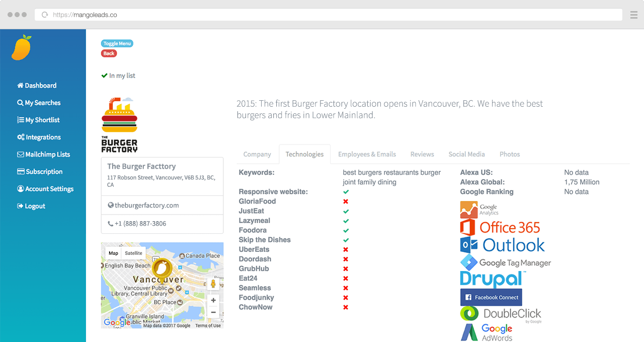Screen dimensions: 644x342
Task: Zoom in on the map
Action: tap(213, 300)
